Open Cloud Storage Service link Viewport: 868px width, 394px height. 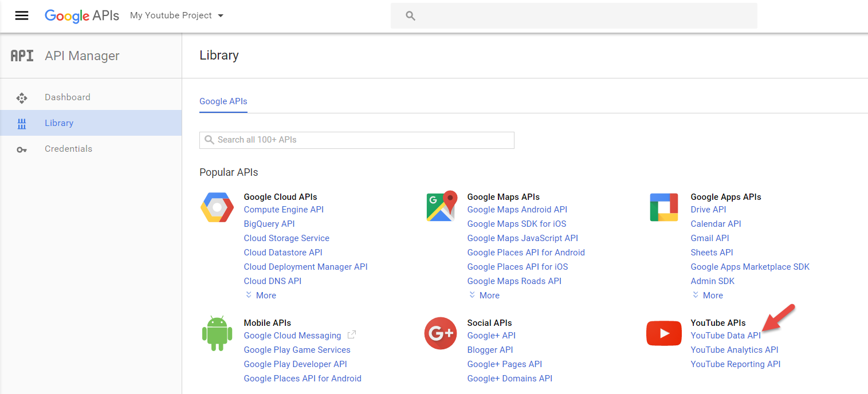[x=286, y=238]
